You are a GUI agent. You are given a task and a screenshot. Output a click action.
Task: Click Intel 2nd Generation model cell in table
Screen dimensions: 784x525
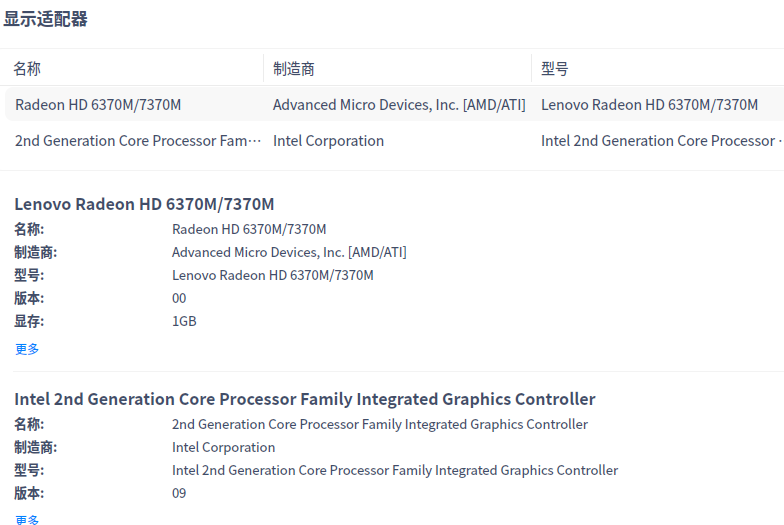[660, 141]
